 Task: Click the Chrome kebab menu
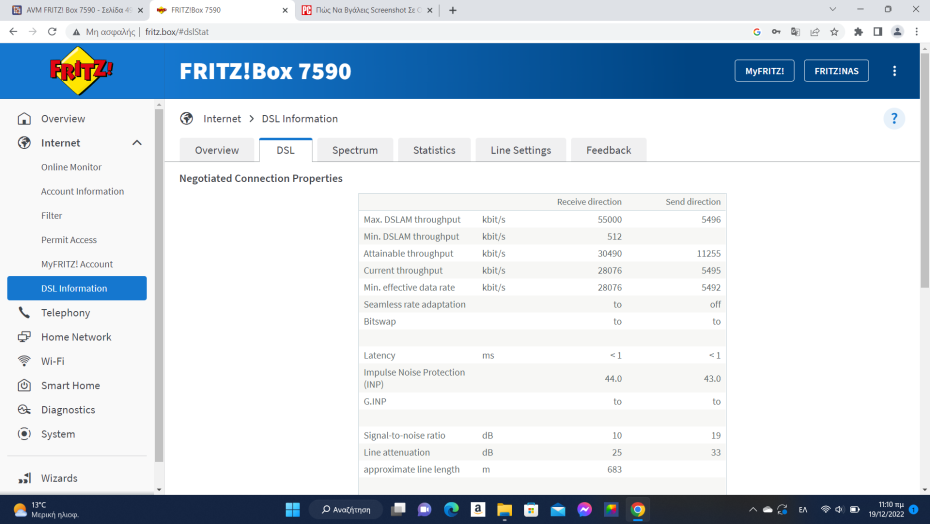[x=916, y=32]
